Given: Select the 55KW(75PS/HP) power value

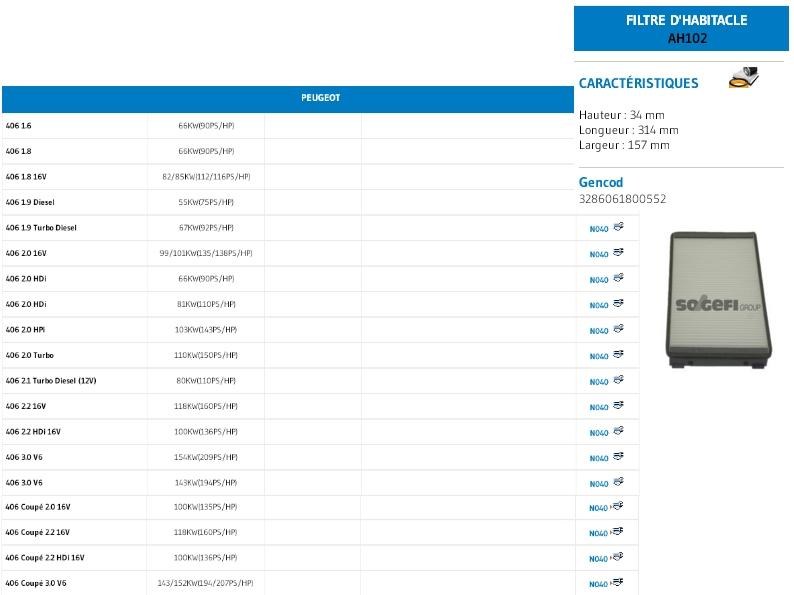Looking at the screenshot, I should click(x=206, y=202).
